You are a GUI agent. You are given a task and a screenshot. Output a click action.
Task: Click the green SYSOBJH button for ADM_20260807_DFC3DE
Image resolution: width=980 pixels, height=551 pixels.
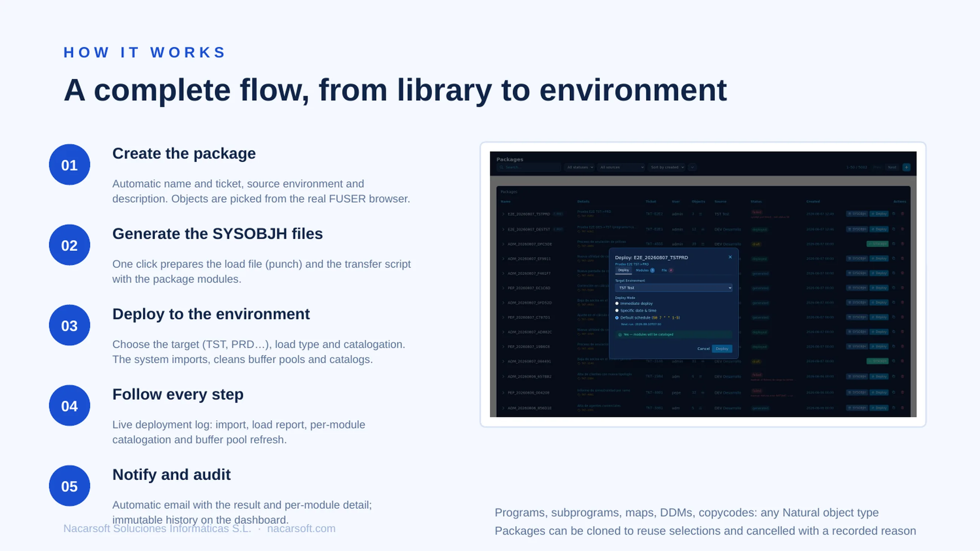pos(877,244)
